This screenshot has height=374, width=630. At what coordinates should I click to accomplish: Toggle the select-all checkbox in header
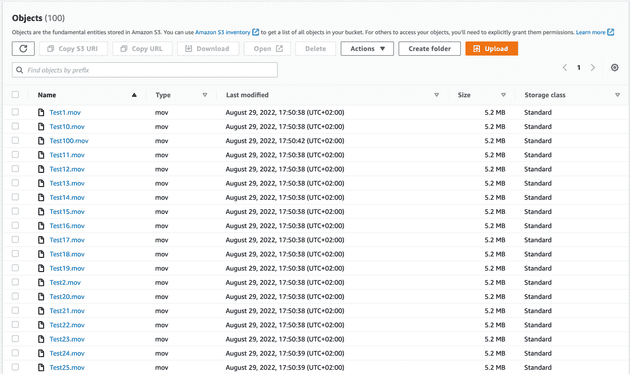(15, 95)
